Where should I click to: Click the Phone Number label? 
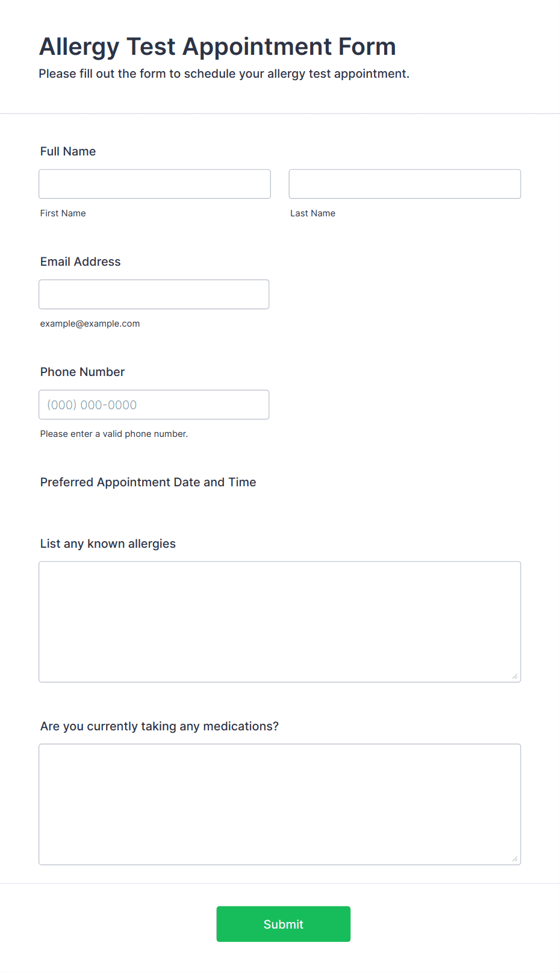click(82, 372)
